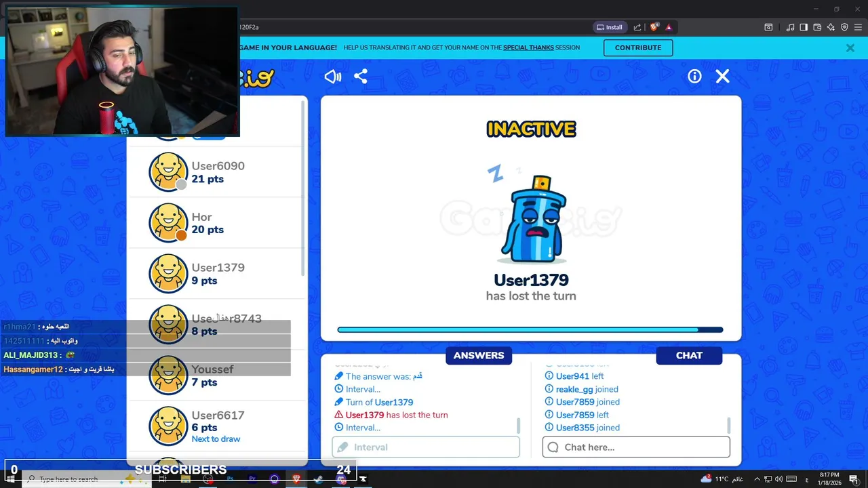Viewport: 868px width, 488px height.
Task: Click 'reakle_gg joined' chat entry
Action: pyautogui.click(x=582, y=389)
